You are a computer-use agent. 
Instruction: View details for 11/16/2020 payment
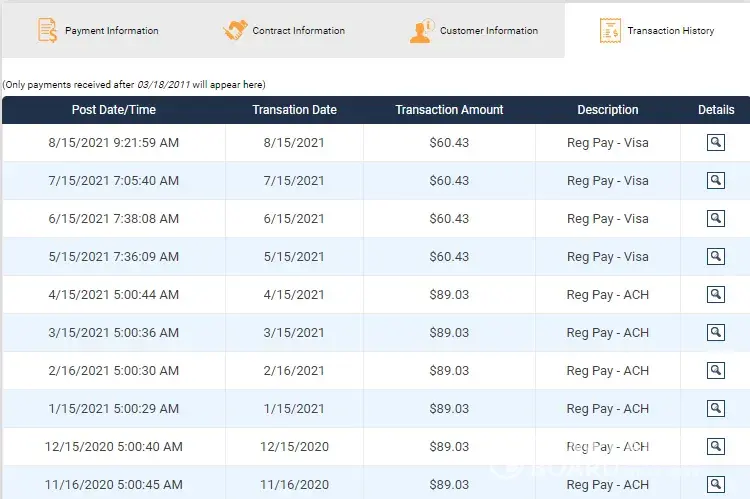[x=715, y=485]
